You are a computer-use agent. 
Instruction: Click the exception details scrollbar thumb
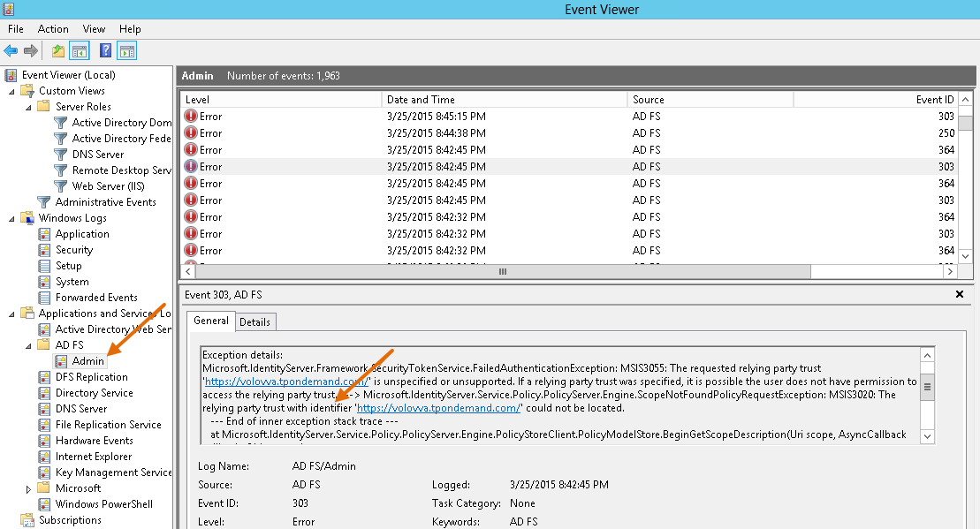[928, 387]
